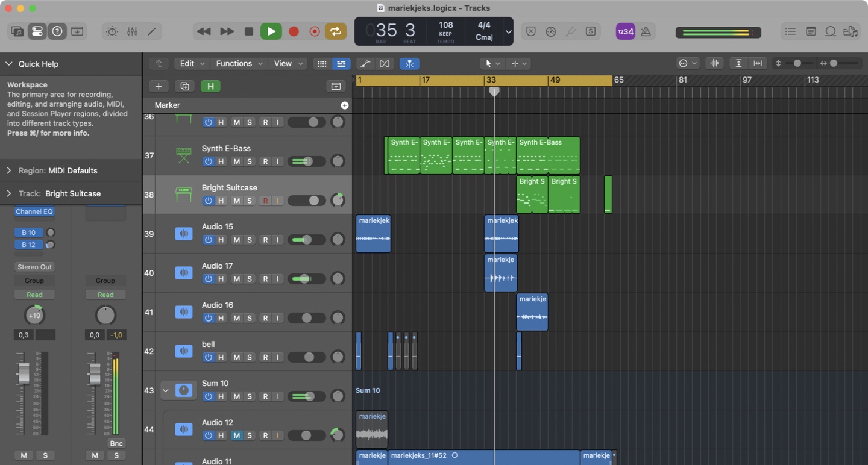Mute the Synth E-Bass track
The width and height of the screenshot is (868, 465).
click(x=236, y=161)
